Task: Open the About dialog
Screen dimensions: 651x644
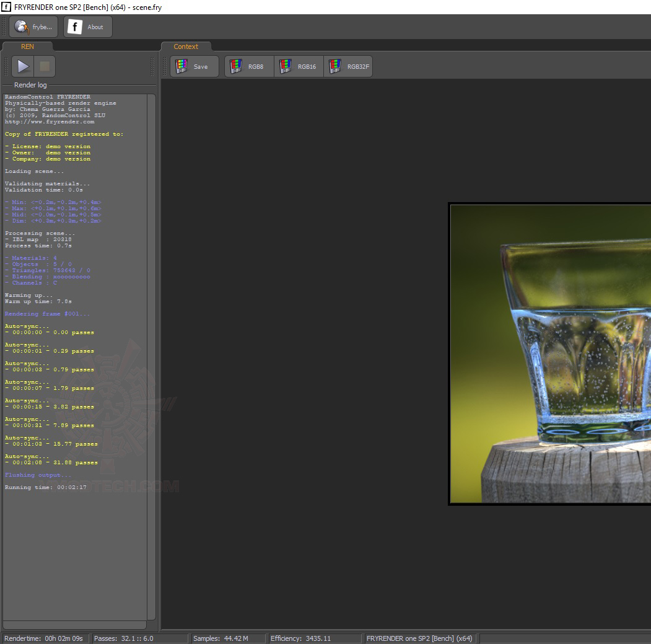Action: click(87, 27)
